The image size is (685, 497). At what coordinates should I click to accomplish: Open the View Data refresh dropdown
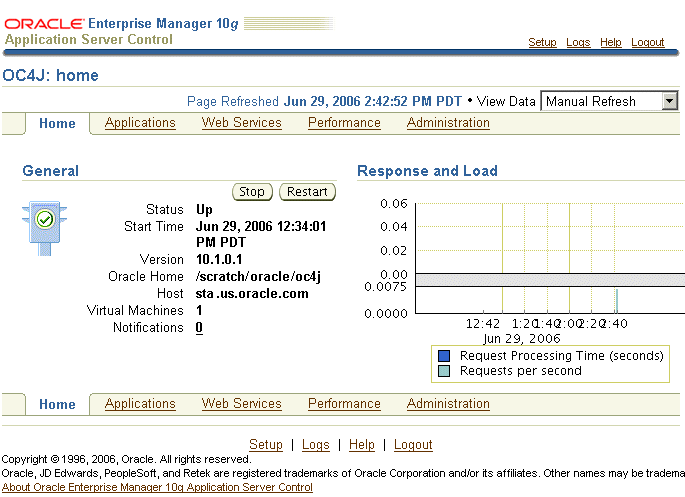609,101
